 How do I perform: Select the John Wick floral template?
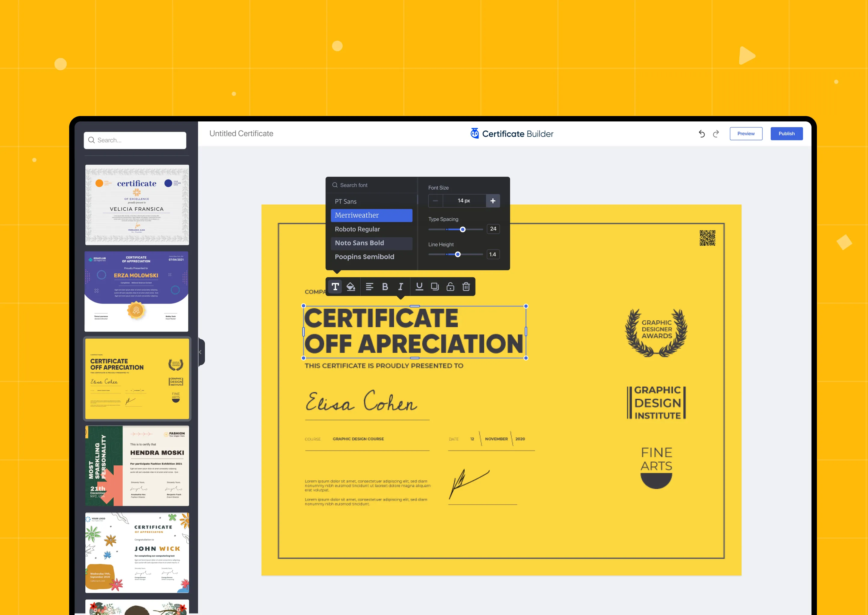click(x=137, y=553)
